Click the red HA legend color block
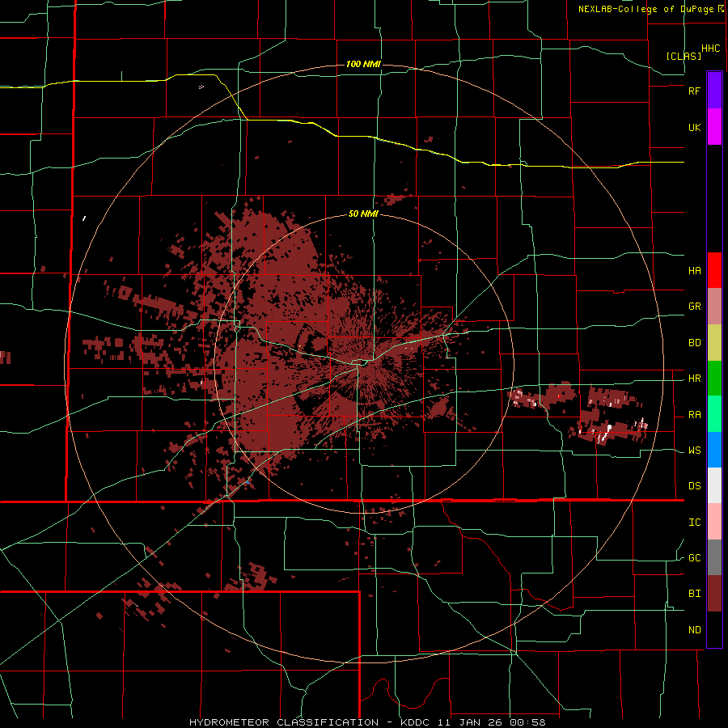This screenshot has width=728, height=728. coord(714,270)
